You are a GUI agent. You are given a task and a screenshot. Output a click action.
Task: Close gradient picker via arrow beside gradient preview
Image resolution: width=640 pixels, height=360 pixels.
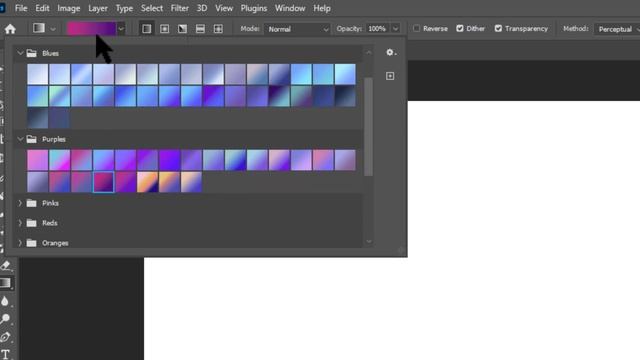pyautogui.click(x=121, y=29)
